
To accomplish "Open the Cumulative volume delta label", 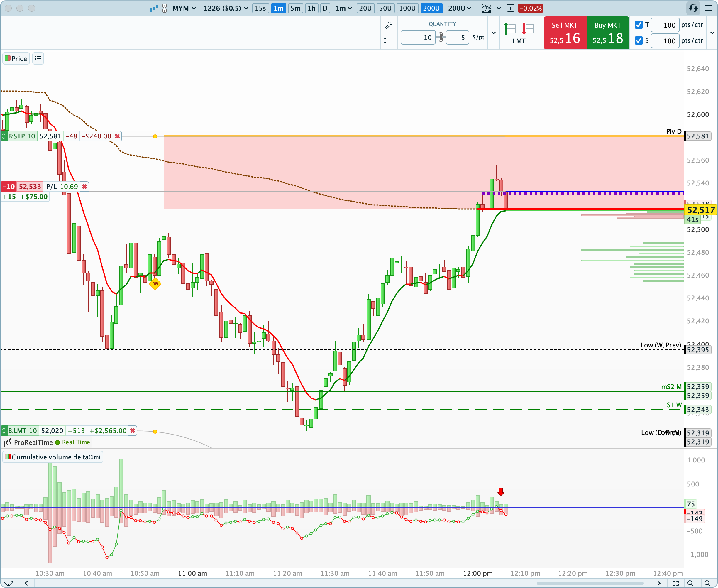I will 53,457.
